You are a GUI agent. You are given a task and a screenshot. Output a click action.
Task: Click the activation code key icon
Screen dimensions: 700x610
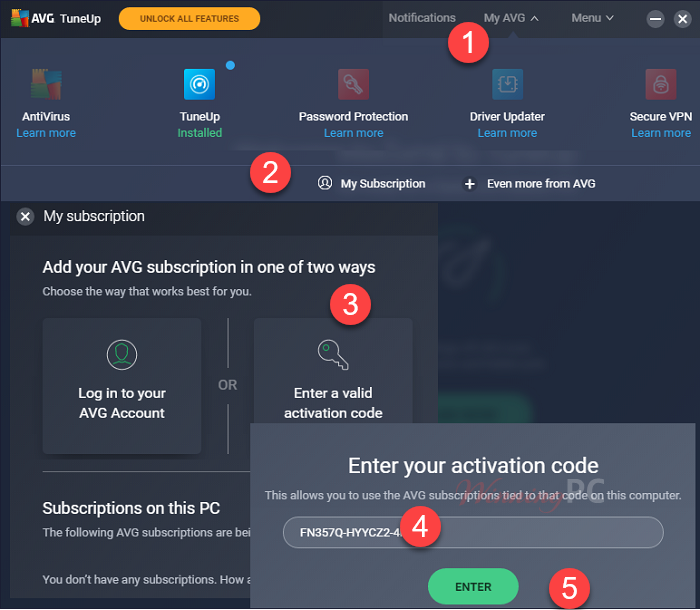click(333, 355)
